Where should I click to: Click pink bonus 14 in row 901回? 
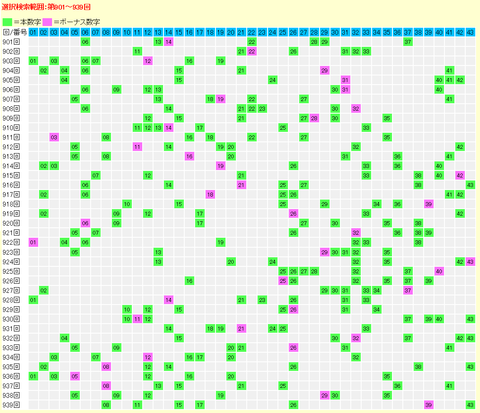[x=169, y=42]
